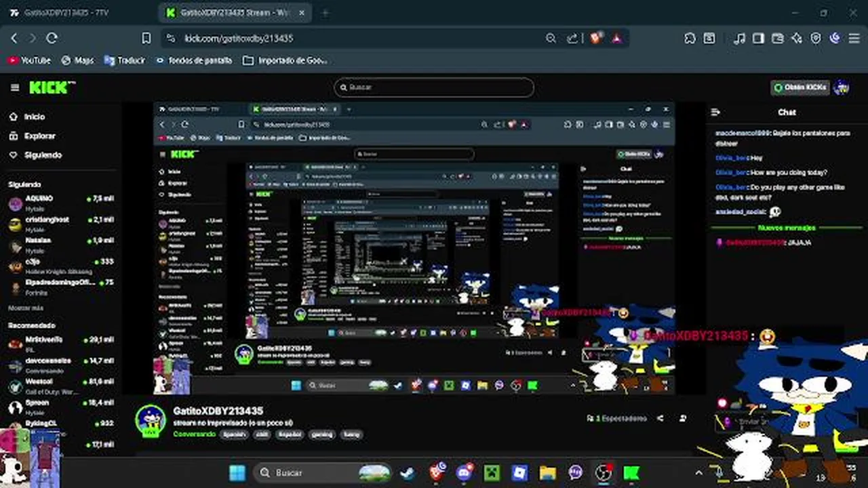Open the ElpadredomingoOfi... channel
The height and width of the screenshot is (488, 868).
click(x=61, y=286)
